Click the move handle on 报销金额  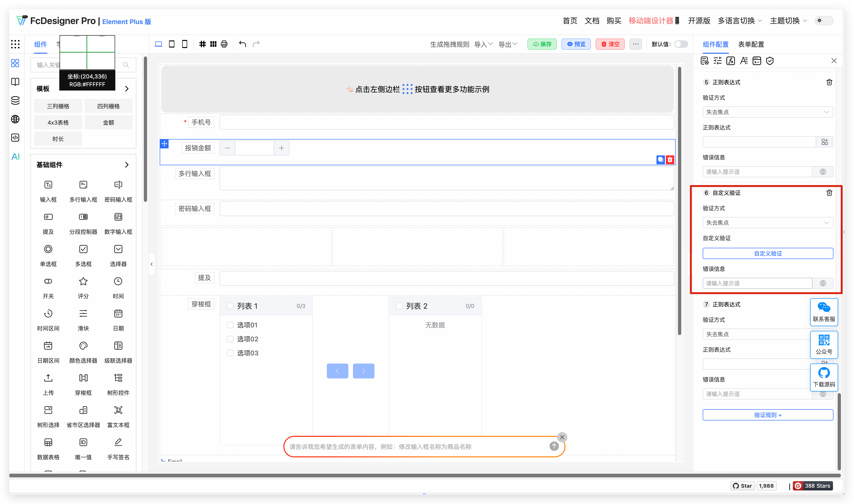[x=164, y=144]
